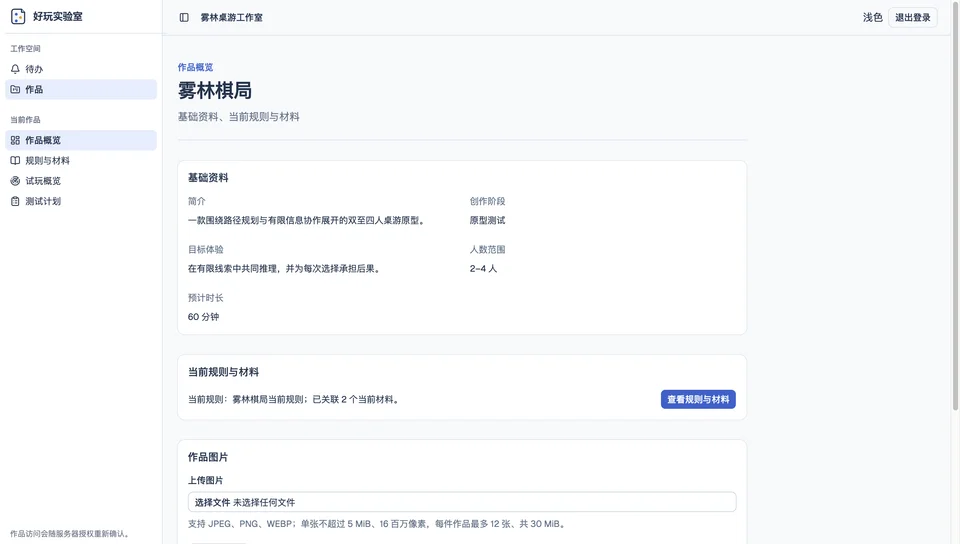This screenshot has width=960, height=544.
Task: Click the book icon beside 规则与材料
Action: (15, 160)
